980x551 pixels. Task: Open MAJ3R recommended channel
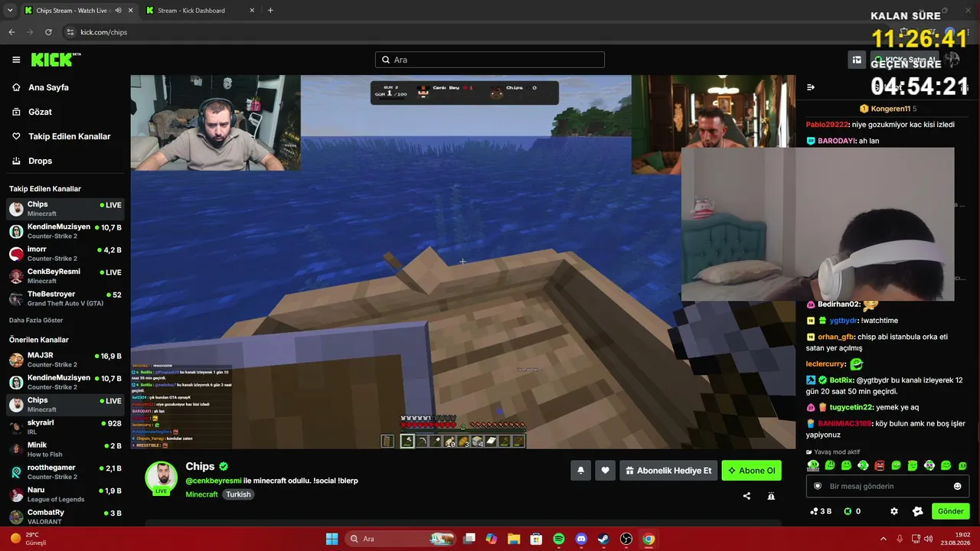(65, 360)
